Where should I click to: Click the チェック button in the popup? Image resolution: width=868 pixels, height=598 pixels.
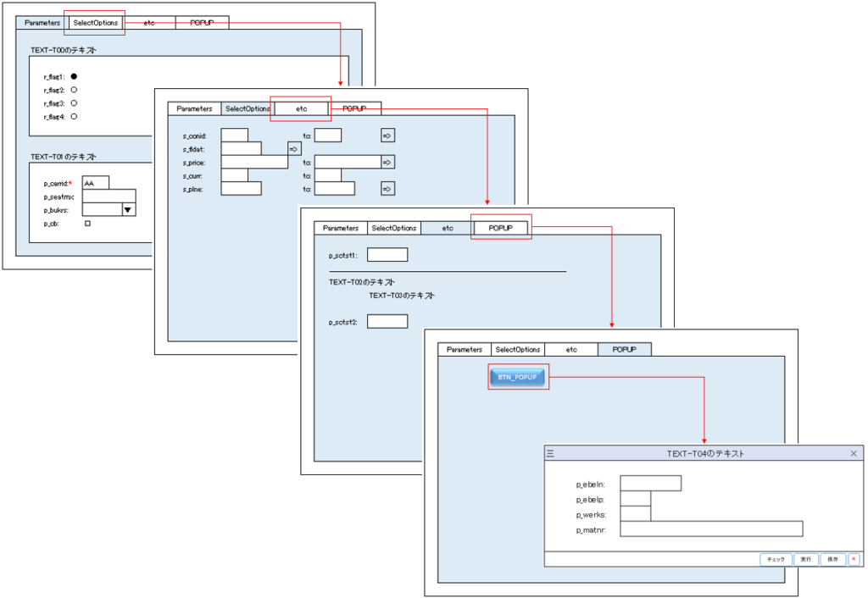pos(776,559)
